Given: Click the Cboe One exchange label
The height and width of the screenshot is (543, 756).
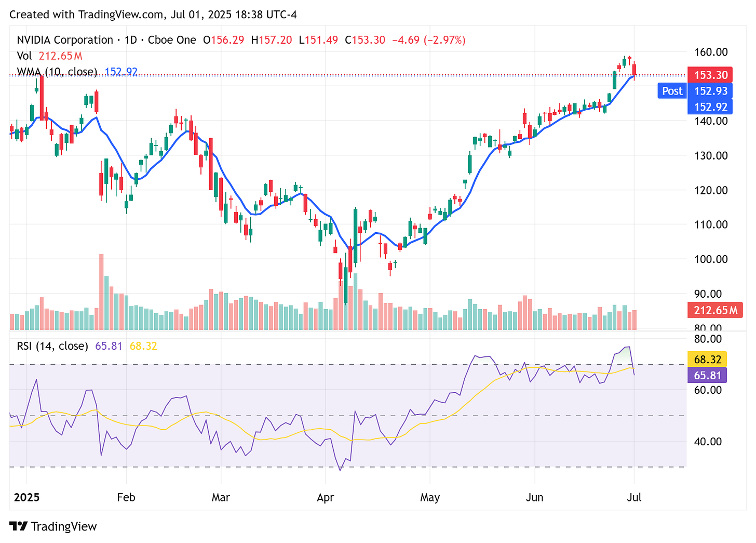Looking at the screenshot, I should (x=172, y=39).
